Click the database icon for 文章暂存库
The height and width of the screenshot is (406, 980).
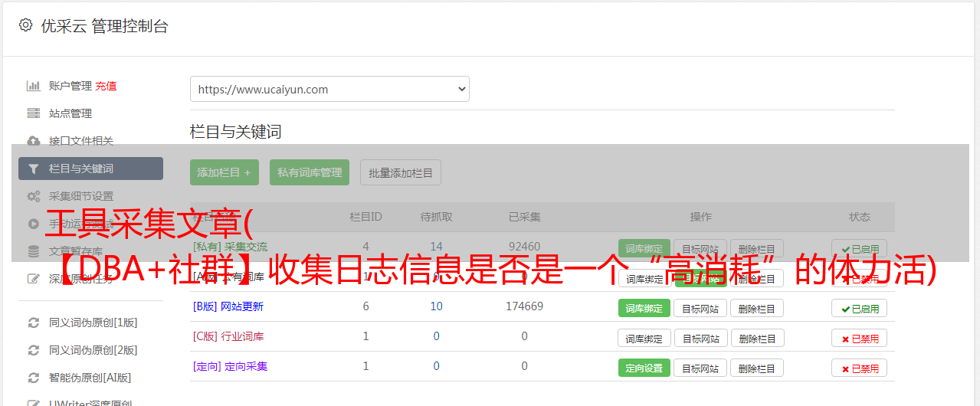tap(33, 251)
